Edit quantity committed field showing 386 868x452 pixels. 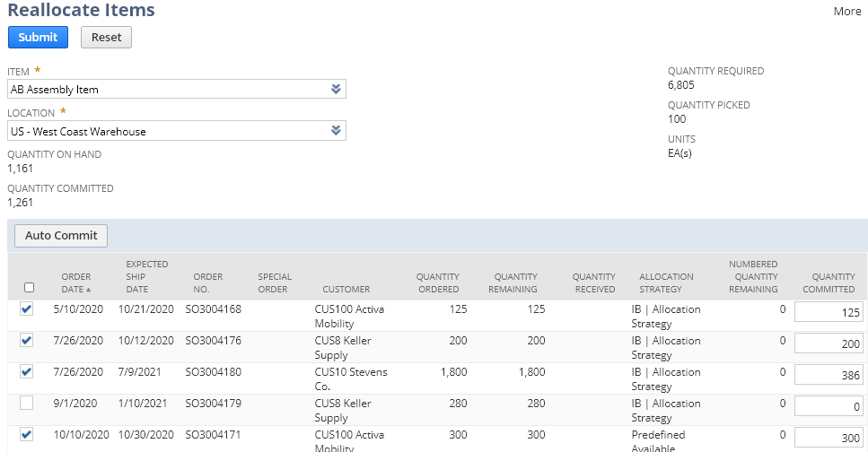click(829, 376)
